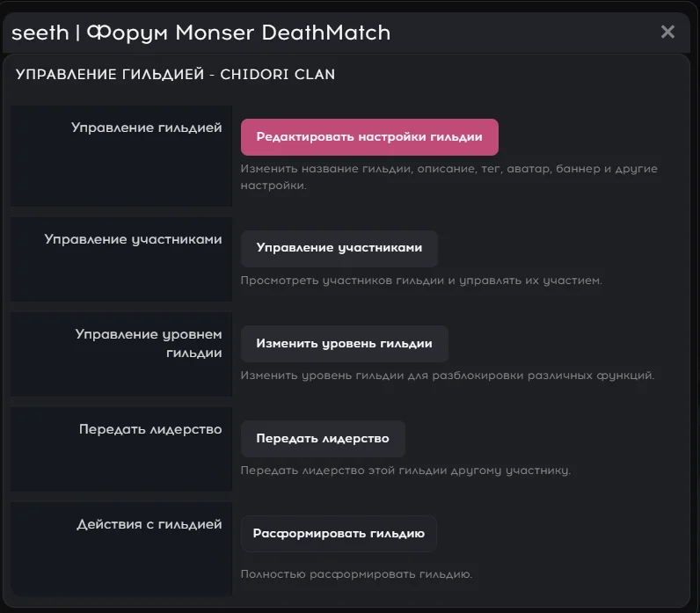The image size is (700, 613).
Task: Click the description about передать лидерство другому участнику
Action: tap(405, 471)
